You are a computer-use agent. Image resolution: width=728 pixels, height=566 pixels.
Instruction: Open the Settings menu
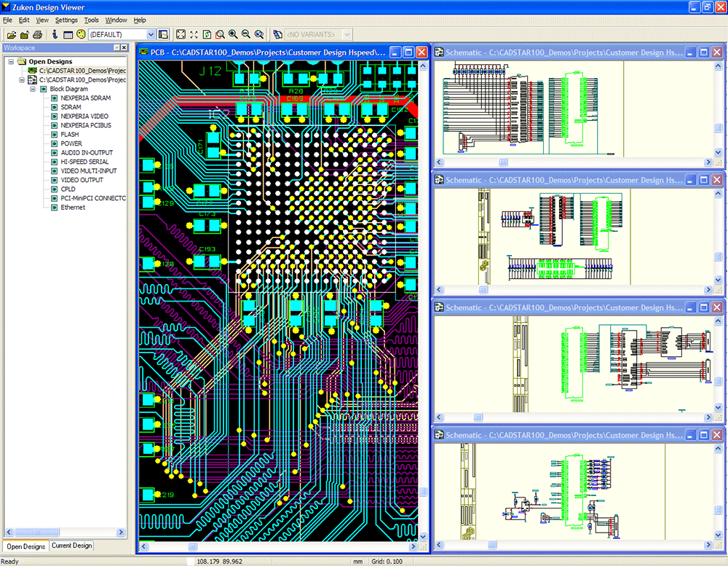[x=66, y=20]
